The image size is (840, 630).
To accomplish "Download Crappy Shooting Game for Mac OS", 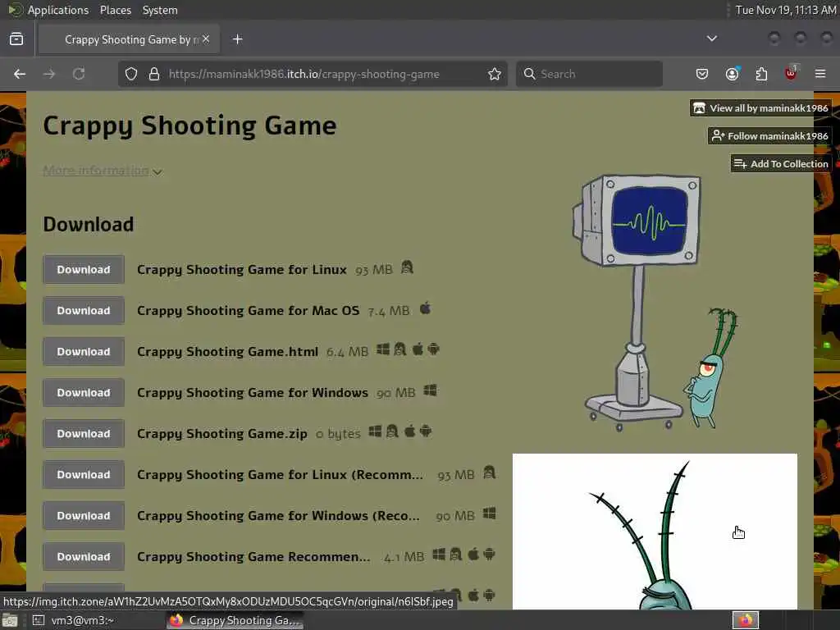I will (84, 311).
